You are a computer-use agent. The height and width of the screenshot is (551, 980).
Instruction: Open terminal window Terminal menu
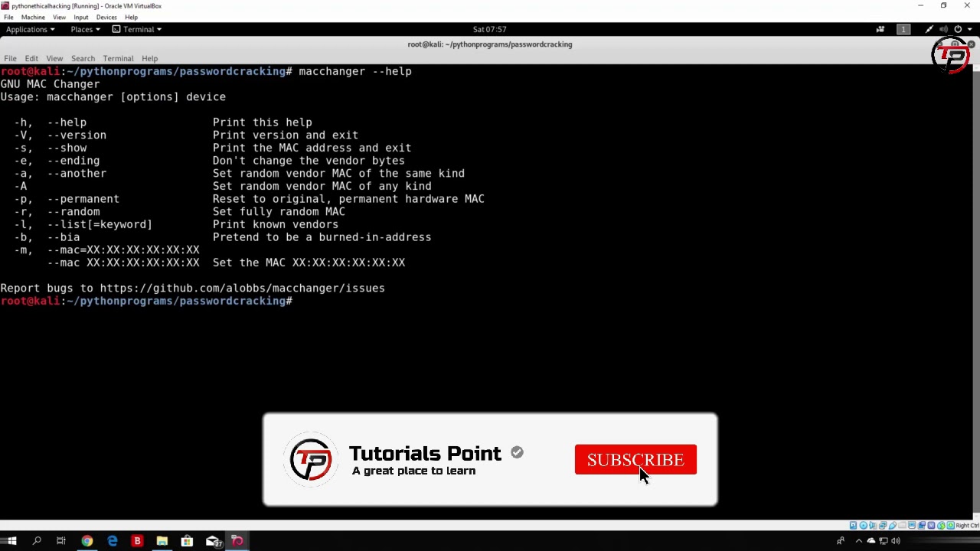[x=118, y=58]
